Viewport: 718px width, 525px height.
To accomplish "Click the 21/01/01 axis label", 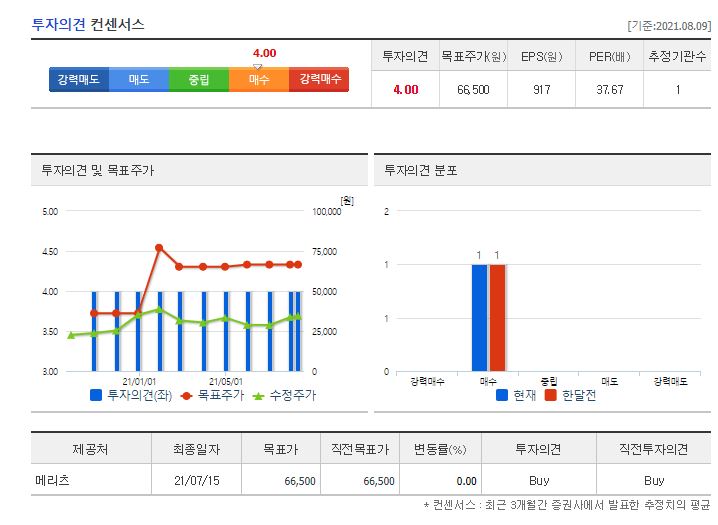I will [x=139, y=381].
